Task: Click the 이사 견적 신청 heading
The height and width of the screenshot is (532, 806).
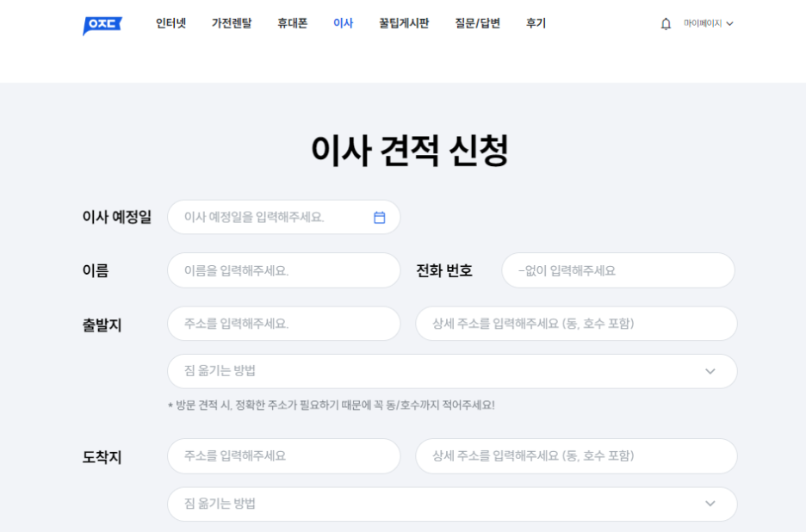Action: pyautogui.click(x=410, y=150)
